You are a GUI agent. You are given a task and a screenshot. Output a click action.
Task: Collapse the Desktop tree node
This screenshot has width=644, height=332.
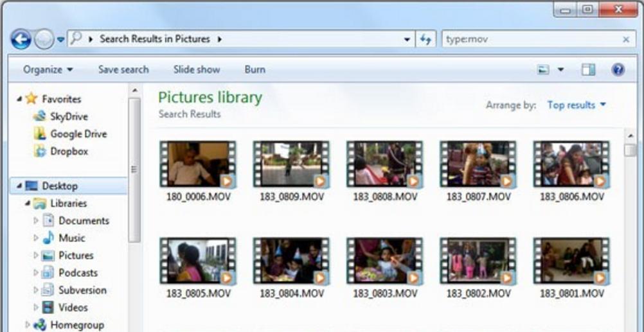(19, 186)
